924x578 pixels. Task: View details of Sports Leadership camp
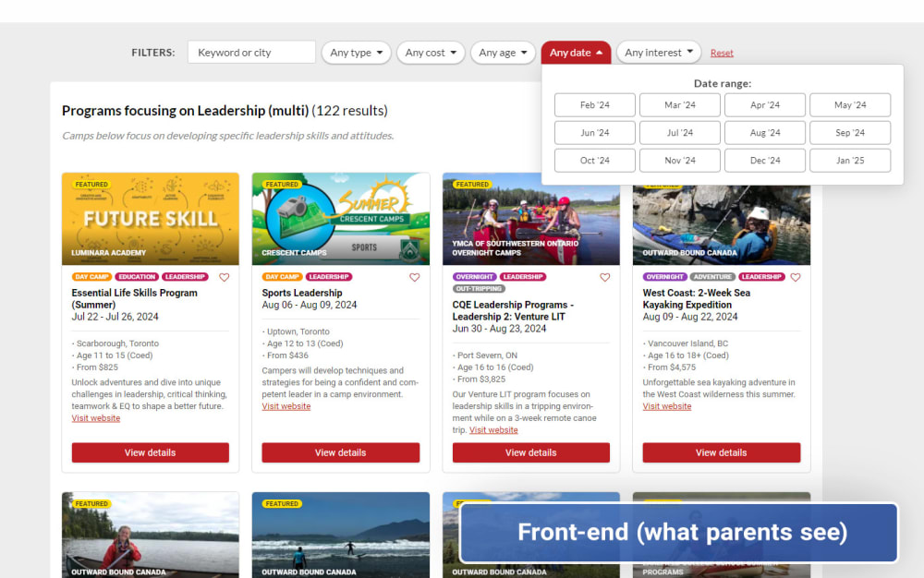(x=341, y=452)
